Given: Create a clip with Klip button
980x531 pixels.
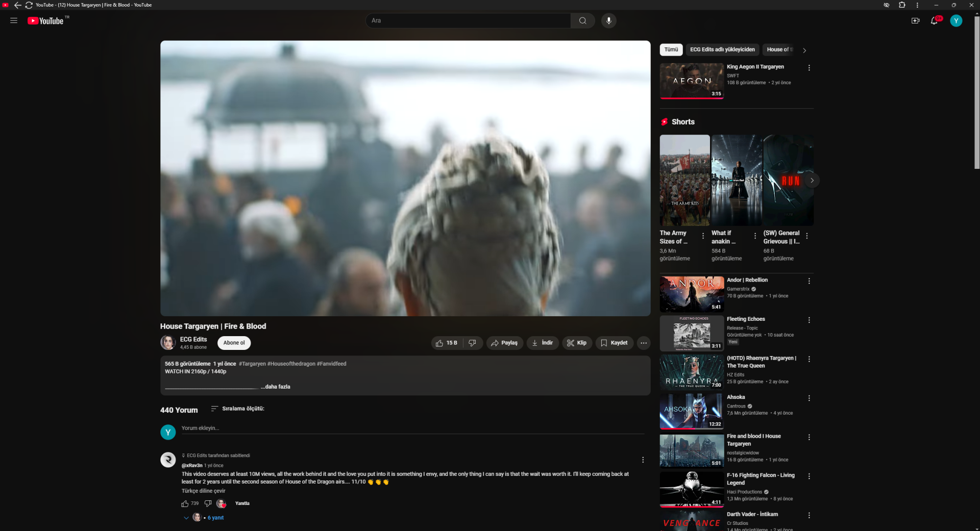Looking at the screenshot, I should pos(577,343).
